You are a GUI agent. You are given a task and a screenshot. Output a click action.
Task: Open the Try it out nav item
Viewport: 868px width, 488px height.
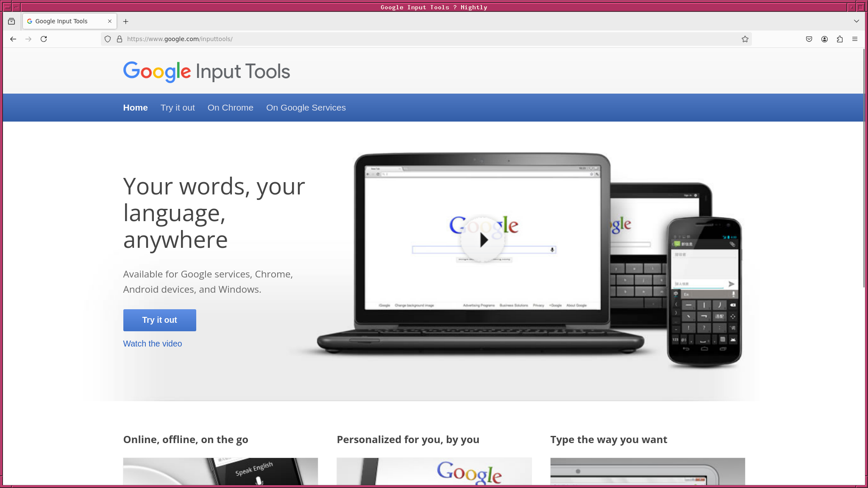178,108
